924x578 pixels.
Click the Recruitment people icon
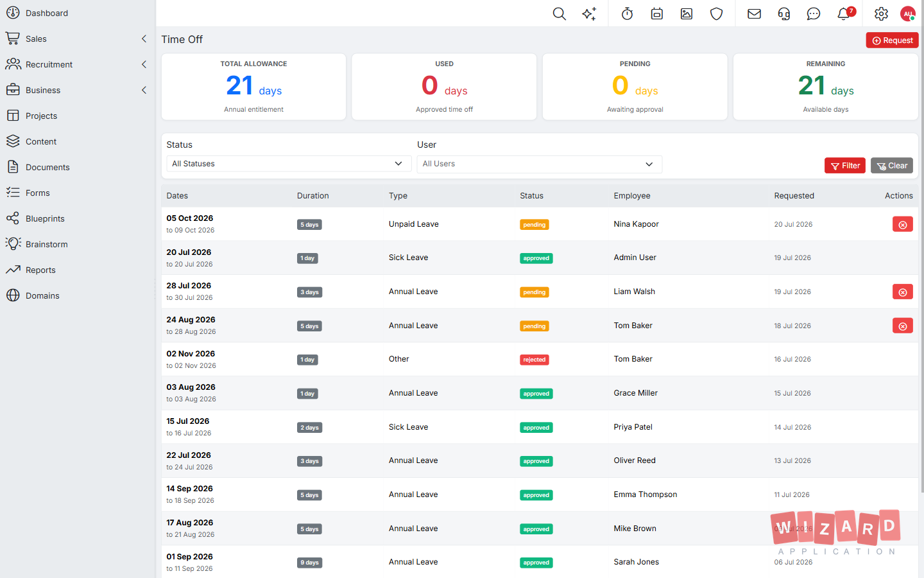(x=13, y=64)
